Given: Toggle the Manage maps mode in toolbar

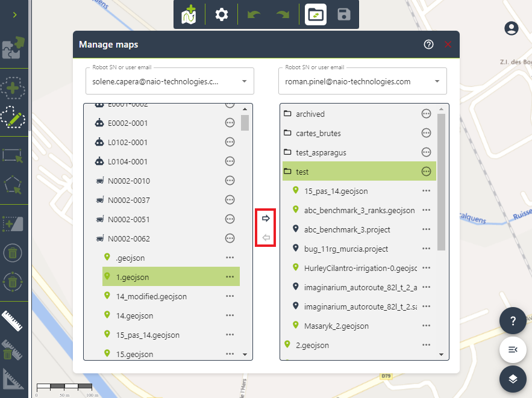Looking at the screenshot, I should tap(315, 14).
